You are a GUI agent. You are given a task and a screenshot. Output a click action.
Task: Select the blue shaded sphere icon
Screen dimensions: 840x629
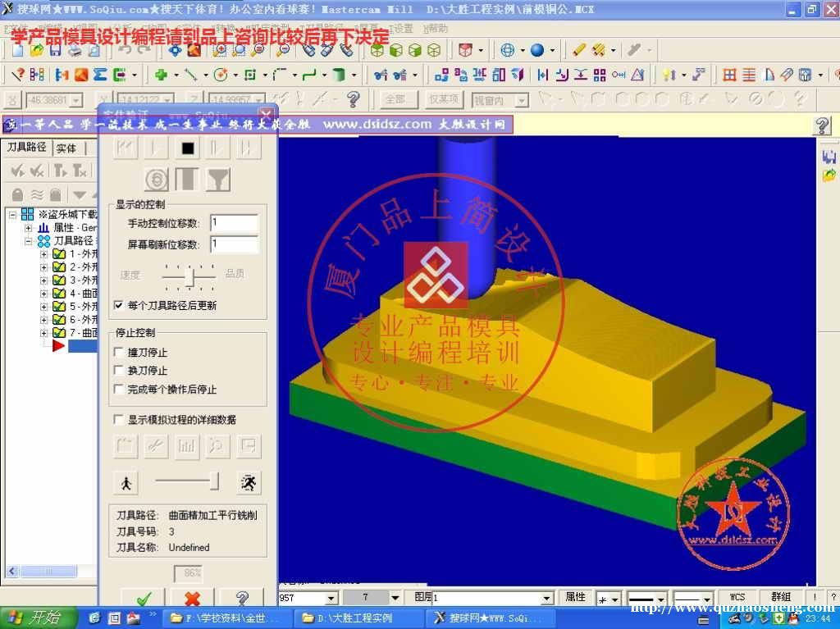coord(536,50)
